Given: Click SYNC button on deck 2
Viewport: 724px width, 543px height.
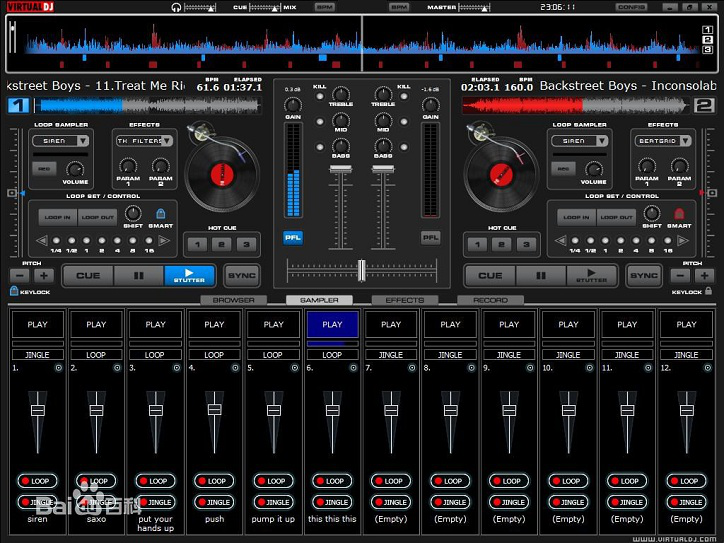Looking at the screenshot, I should [x=644, y=275].
